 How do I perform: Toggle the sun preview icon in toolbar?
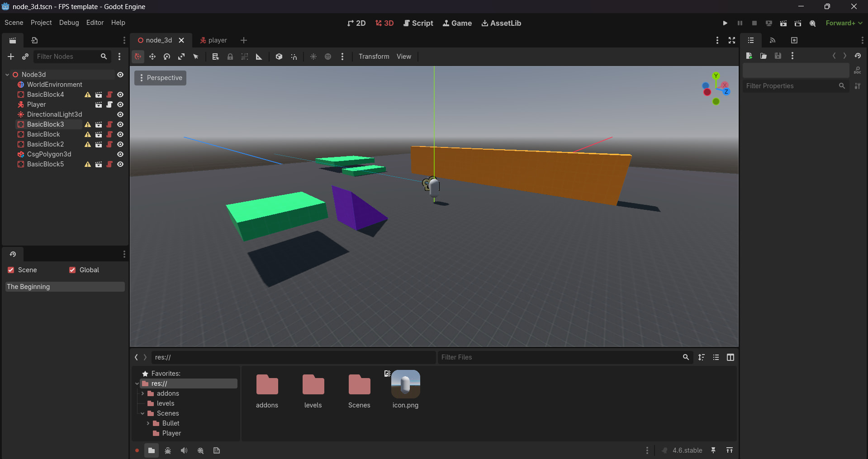[x=313, y=57]
